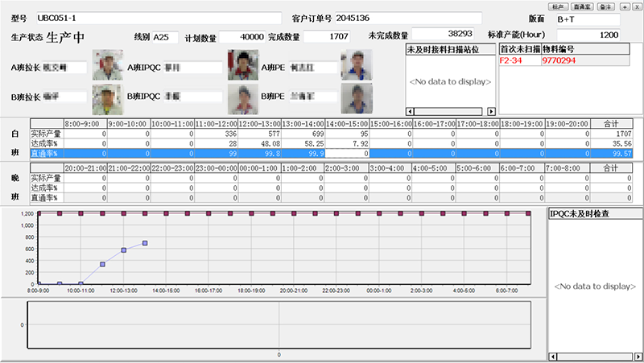Viewport: 644px width, 363px height.
Task: Click the 计划数量 field showing 40000
Action: tap(242, 37)
